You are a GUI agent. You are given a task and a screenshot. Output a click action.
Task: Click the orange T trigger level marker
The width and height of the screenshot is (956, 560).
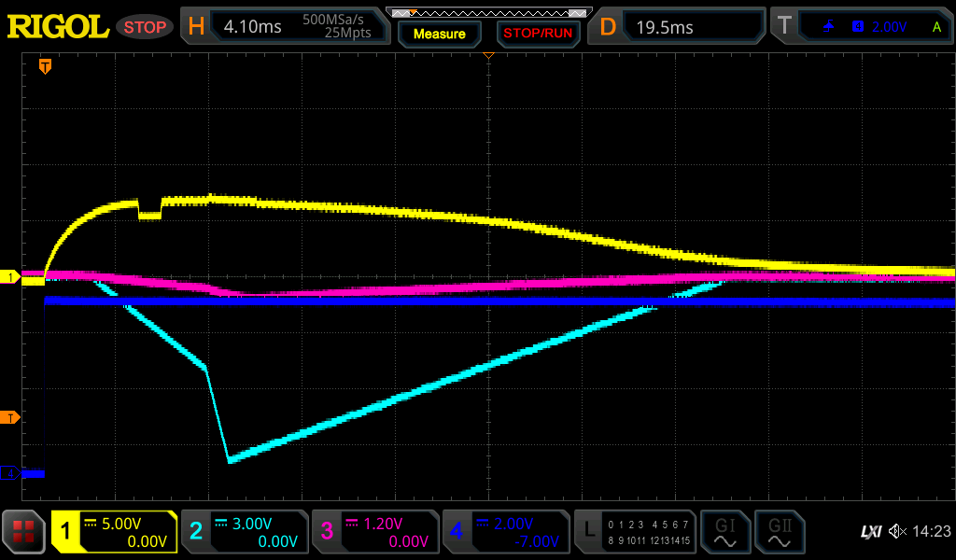pos(10,416)
